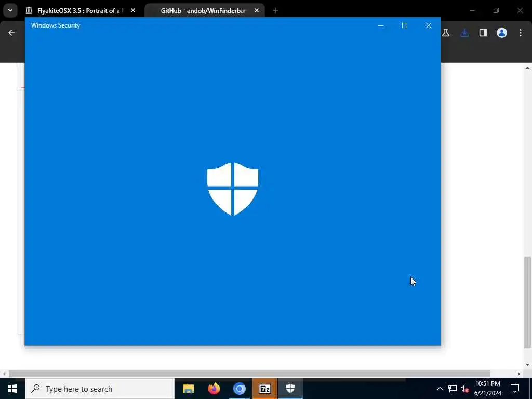Open the Chrome profile avatar
The height and width of the screenshot is (399, 532).
coord(502,33)
